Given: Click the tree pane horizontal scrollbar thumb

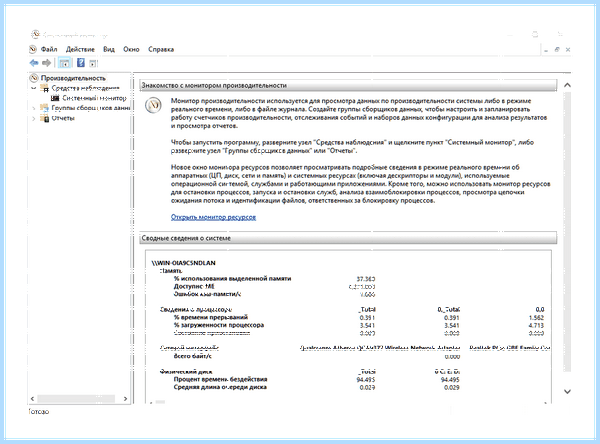Looking at the screenshot, I should [x=76, y=398].
